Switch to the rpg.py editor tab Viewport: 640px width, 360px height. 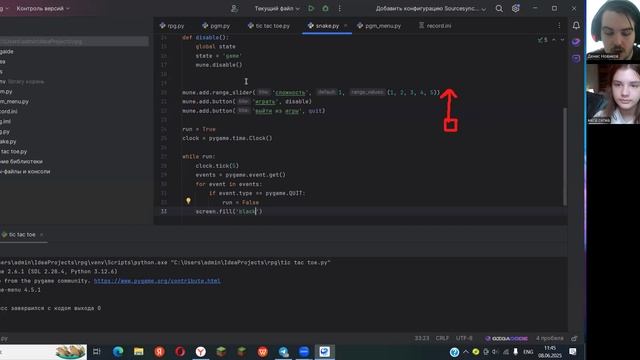coord(172,25)
